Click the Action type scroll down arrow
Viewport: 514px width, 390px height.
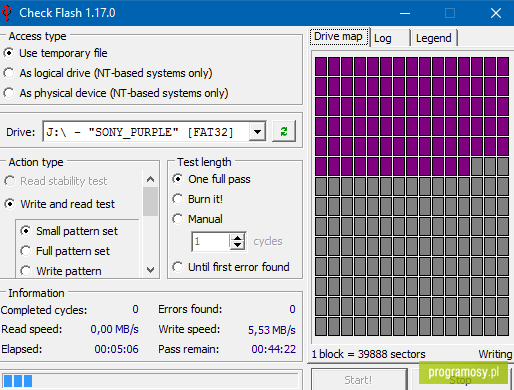point(150,269)
